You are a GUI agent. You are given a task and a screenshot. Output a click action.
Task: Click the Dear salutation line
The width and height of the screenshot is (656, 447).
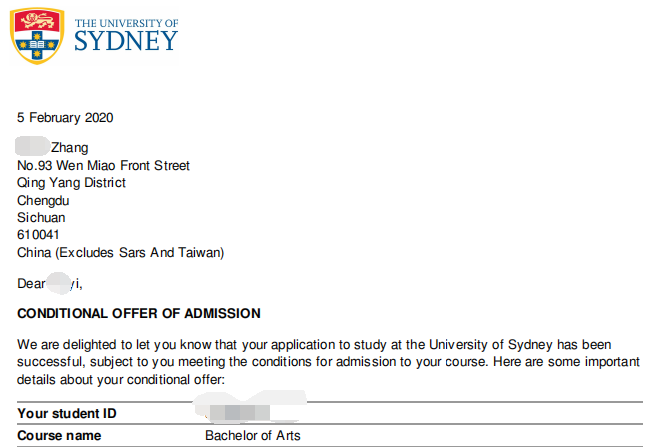50,283
